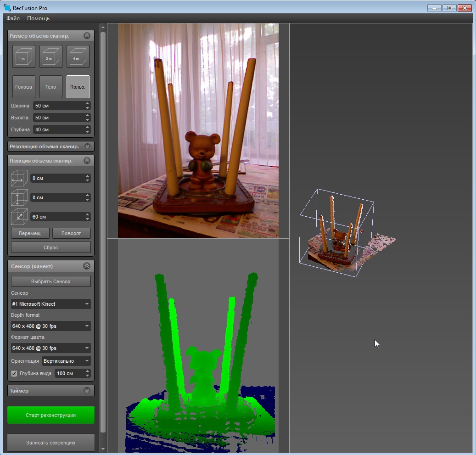Select the 1 m cube volume preset
Viewport: 476px width, 455px height.
click(x=23, y=57)
